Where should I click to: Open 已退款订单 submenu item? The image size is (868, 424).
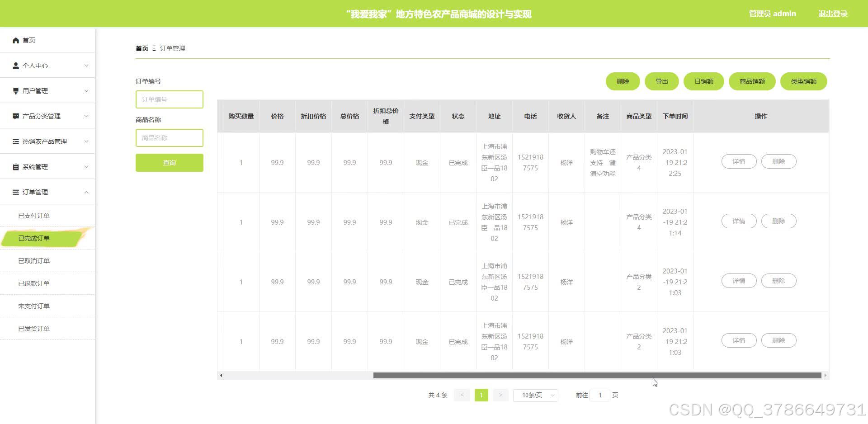click(x=47, y=283)
